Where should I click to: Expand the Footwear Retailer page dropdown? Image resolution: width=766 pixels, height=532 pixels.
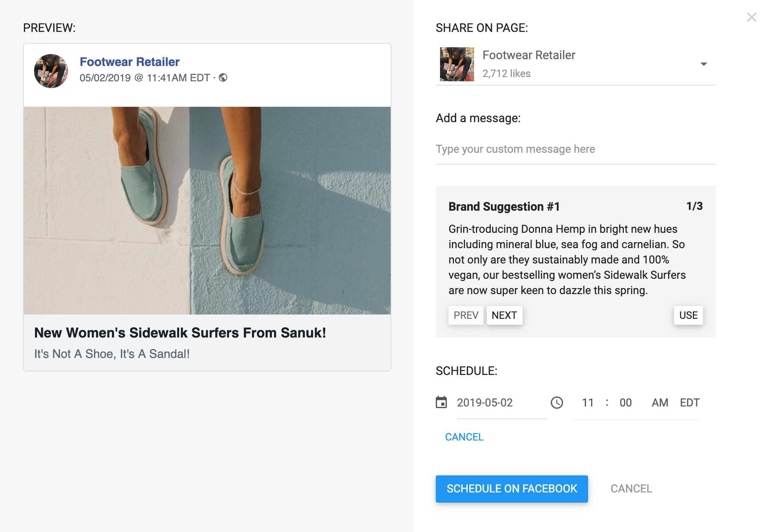click(x=703, y=64)
